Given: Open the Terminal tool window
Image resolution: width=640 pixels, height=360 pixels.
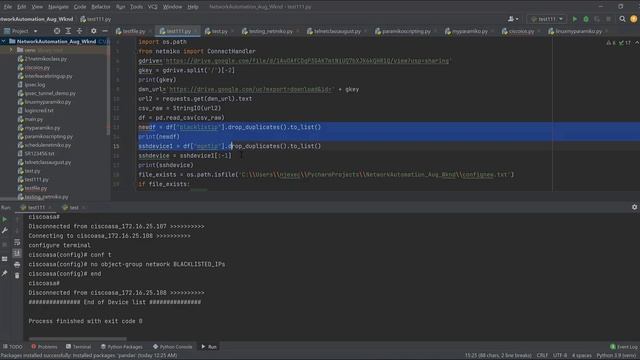Looking at the screenshot, I should 78,347.
